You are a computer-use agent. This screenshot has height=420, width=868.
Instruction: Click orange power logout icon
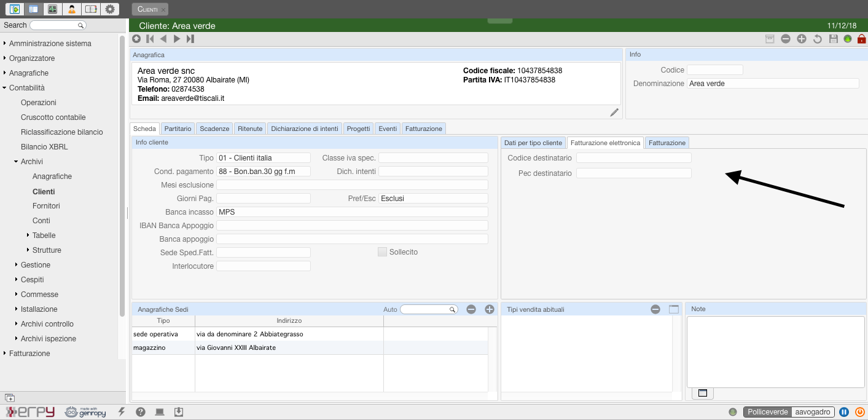click(x=860, y=412)
